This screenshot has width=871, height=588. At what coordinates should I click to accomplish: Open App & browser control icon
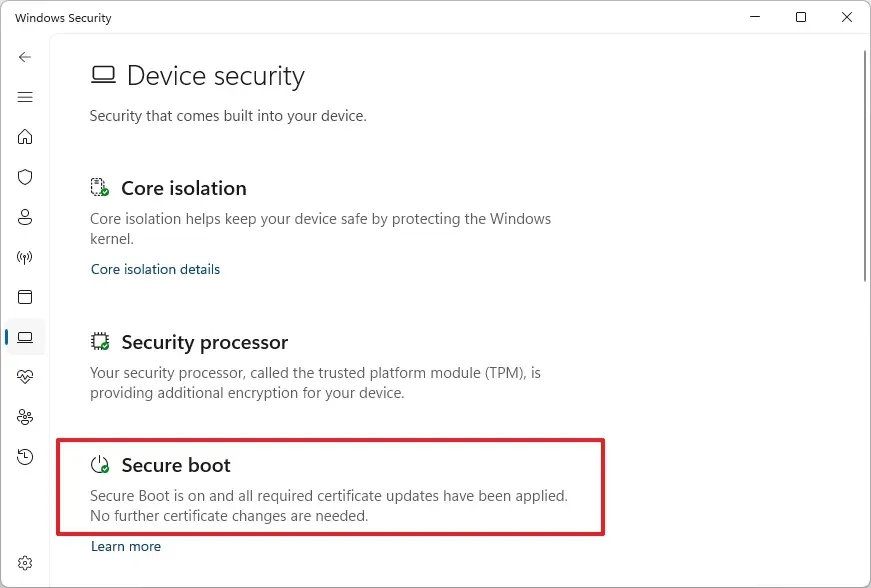coord(24,297)
